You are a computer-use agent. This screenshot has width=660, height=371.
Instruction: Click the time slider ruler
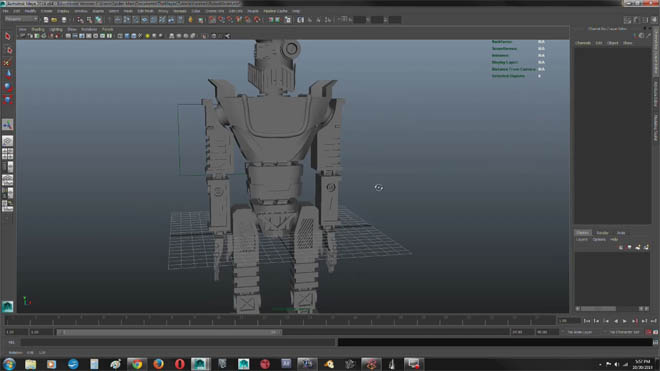click(280, 321)
